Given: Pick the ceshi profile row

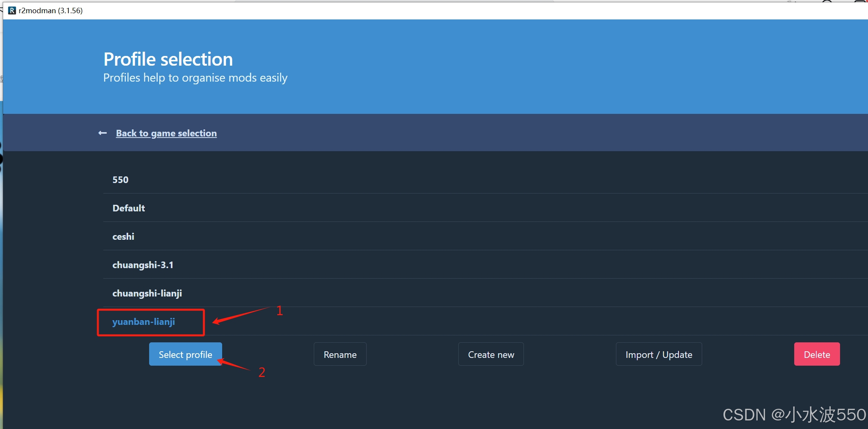Looking at the screenshot, I should pos(123,236).
